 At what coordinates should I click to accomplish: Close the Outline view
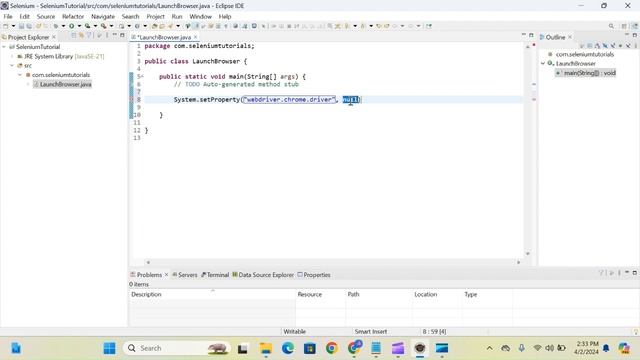pyautogui.click(x=570, y=37)
